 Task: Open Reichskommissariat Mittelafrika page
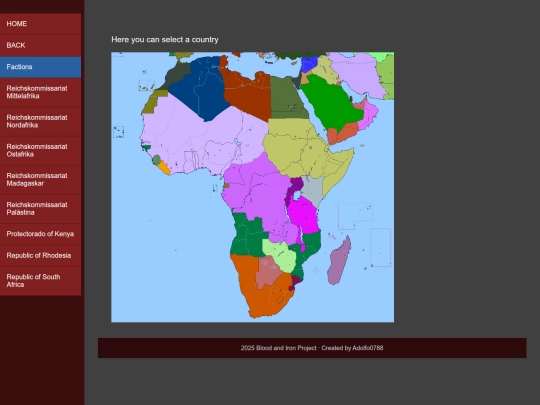pos(40,92)
